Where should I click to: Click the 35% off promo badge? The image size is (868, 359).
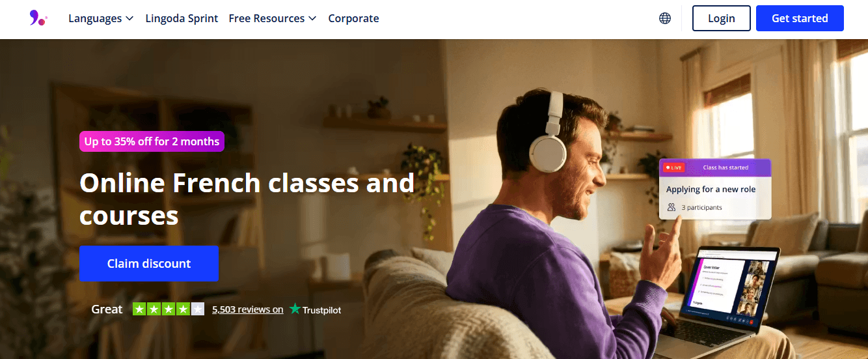[x=152, y=141]
